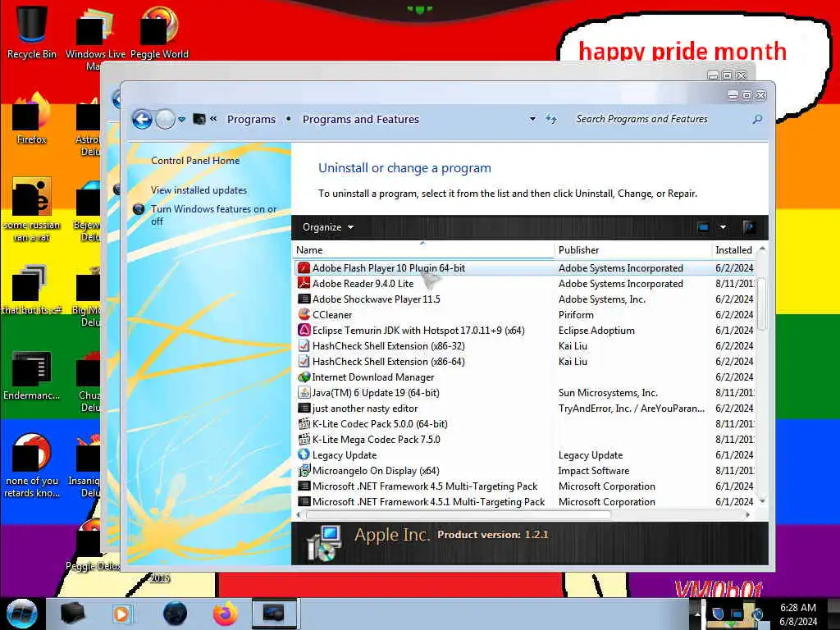This screenshot has height=630, width=840.
Task: Click Programs and Features breadcrumb
Action: point(361,120)
